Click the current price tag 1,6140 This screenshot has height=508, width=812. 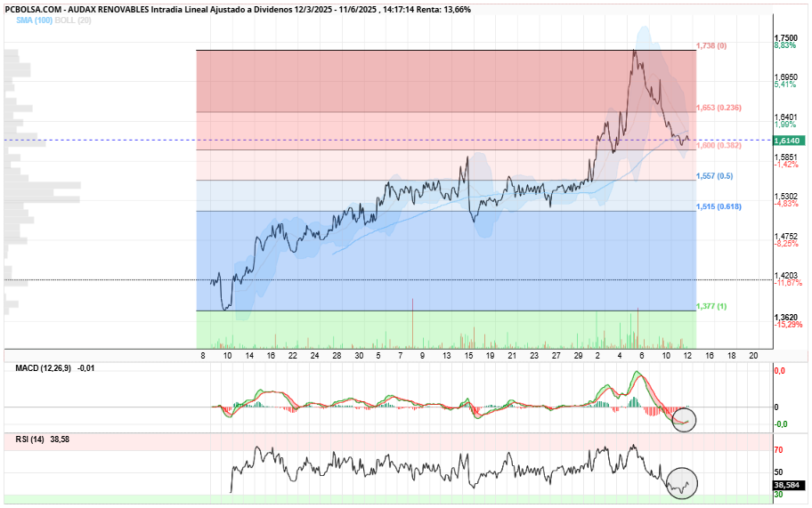tap(789, 141)
